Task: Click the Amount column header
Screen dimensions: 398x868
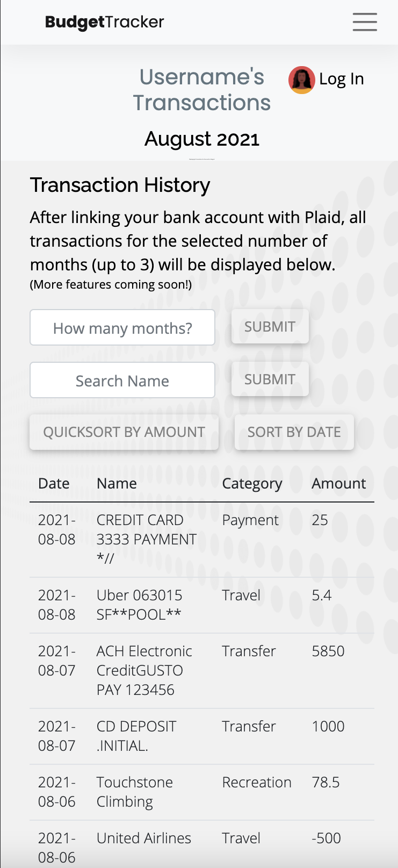Action: coord(338,484)
